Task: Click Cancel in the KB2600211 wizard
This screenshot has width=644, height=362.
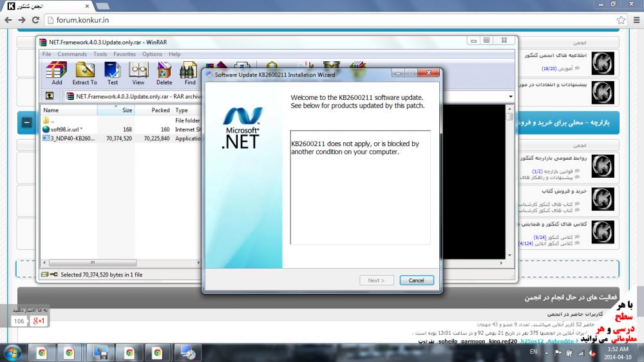Action: pyautogui.click(x=417, y=280)
